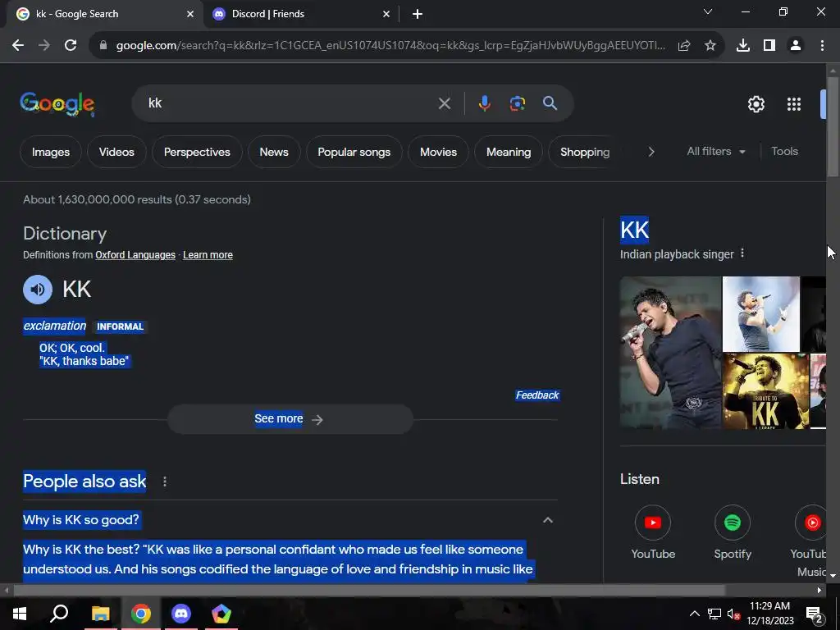Open the YouTube listen option

(x=652, y=532)
